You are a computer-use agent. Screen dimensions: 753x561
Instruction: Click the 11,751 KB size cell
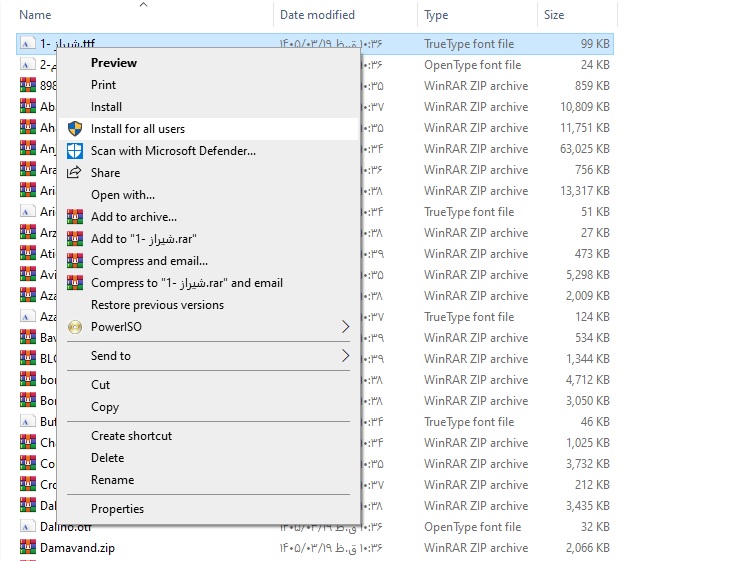(x=584, y=128)
